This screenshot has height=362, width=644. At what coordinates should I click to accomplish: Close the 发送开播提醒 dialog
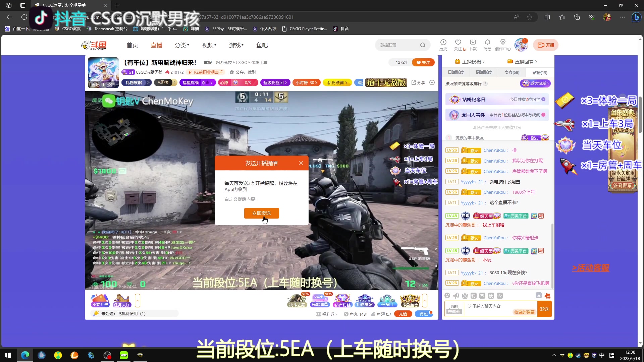pos(301,163)
